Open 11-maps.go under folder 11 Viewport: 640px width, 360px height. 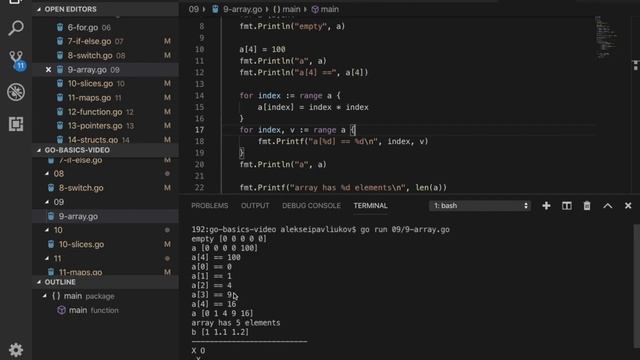(105, 272)
